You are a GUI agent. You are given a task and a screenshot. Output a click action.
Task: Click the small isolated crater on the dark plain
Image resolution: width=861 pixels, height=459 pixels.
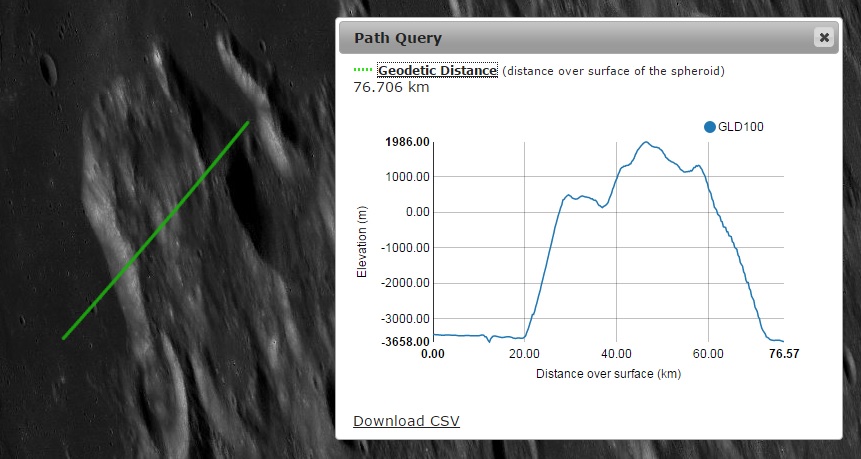(47, 68)
